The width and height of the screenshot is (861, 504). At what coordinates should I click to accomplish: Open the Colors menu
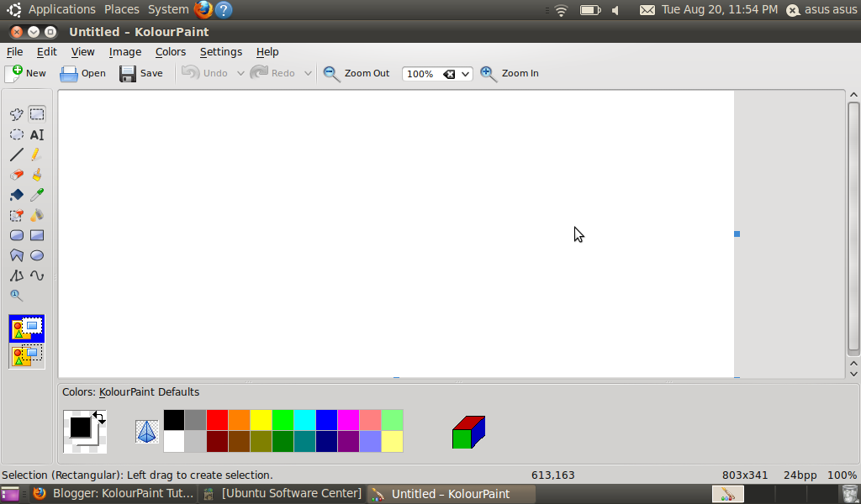[x=171, y=51]
